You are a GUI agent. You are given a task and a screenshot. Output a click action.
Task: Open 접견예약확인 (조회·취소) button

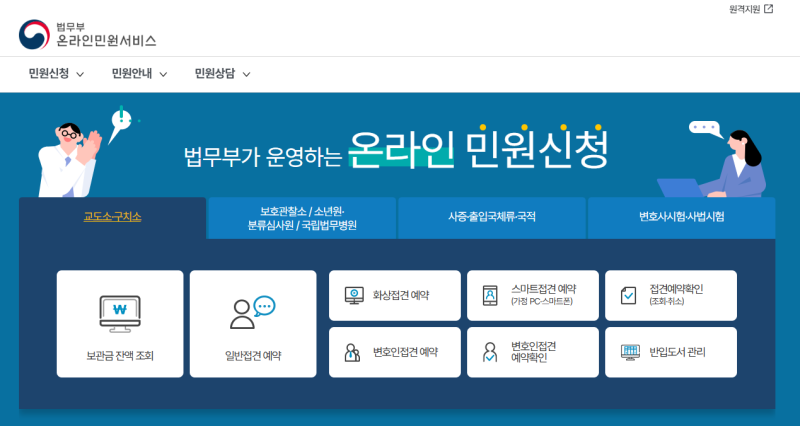[671, 295]
